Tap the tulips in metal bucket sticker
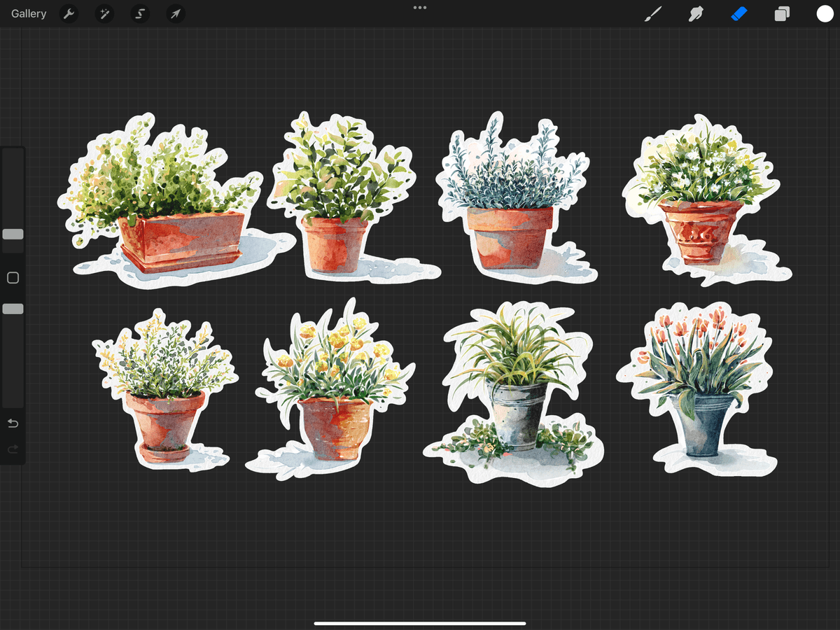 [700, 392]
